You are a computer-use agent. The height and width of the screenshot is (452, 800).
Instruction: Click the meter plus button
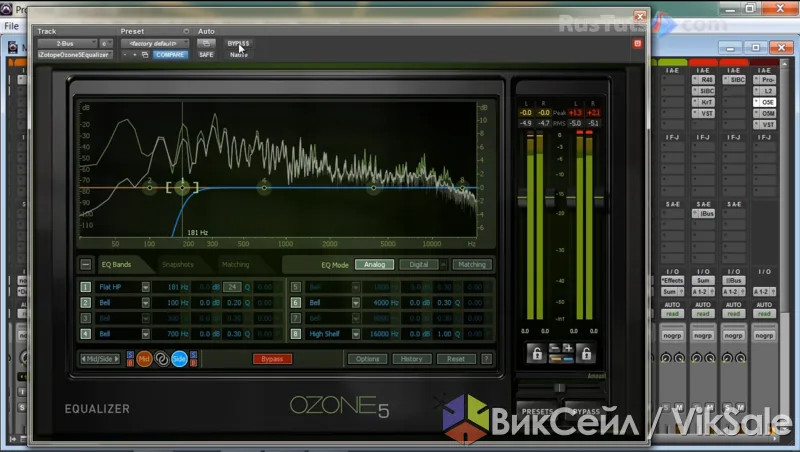point(567,348)
